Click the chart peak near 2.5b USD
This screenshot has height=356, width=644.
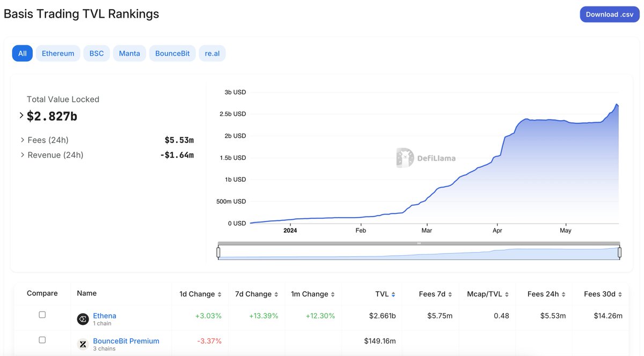pyautogui.click(x=617, y=104)
